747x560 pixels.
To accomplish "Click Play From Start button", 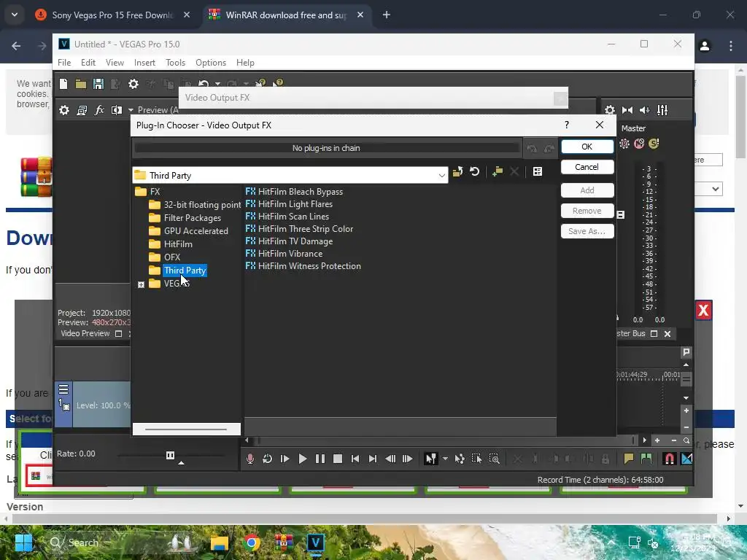I will pyautogui.click(x=285, y=459).
